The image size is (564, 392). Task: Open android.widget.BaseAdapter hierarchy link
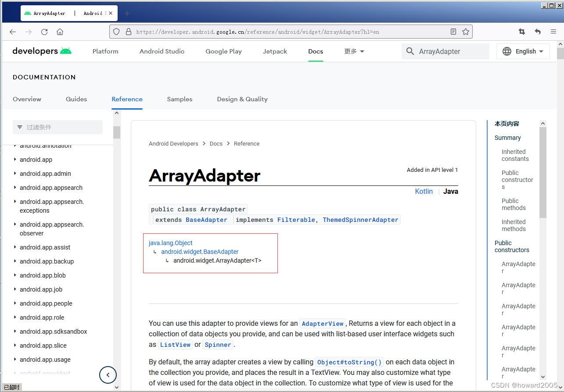click(x=200, y=252)
